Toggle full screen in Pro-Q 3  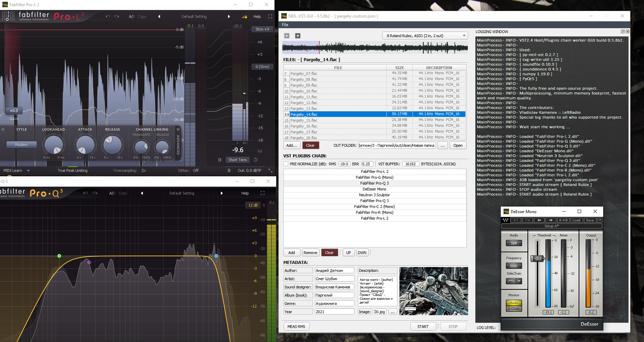tap(263, 193)
